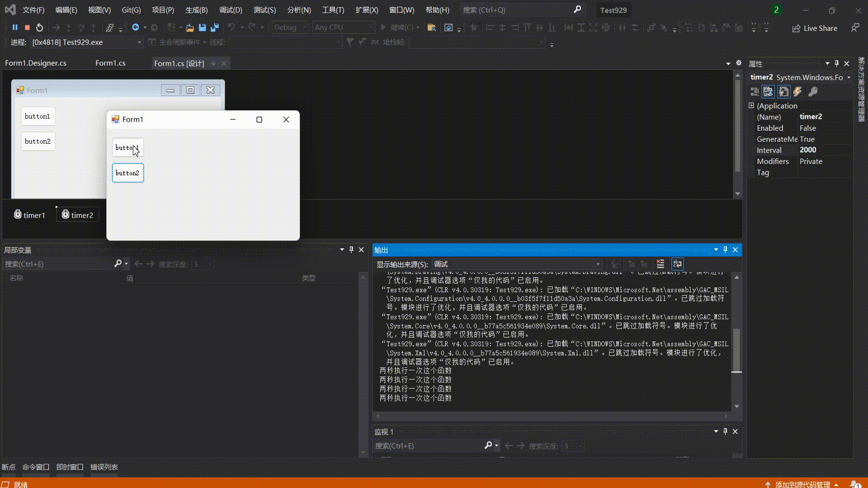Viewport: 868px width, 488px height.
Task: Click the Output panel vertical scrollbar thumb
Action: click(736, 350)
